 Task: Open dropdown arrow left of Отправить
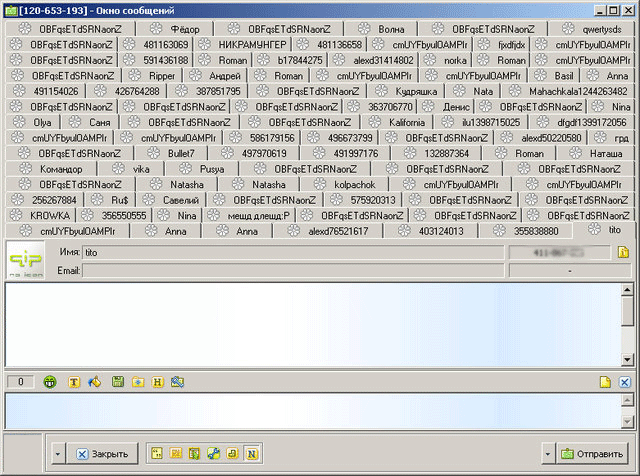pos(547,453)
